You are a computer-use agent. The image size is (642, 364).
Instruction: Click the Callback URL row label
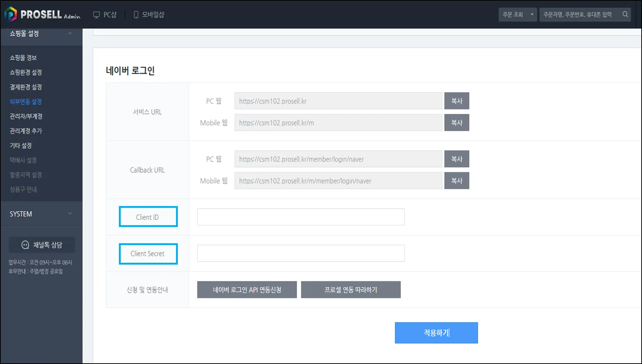point(147,170)
